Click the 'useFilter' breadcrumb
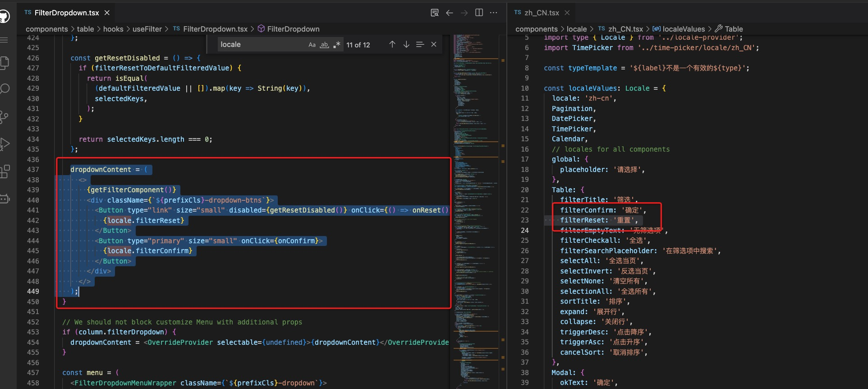This screenshot has width=868, height=389. point(147,29)
